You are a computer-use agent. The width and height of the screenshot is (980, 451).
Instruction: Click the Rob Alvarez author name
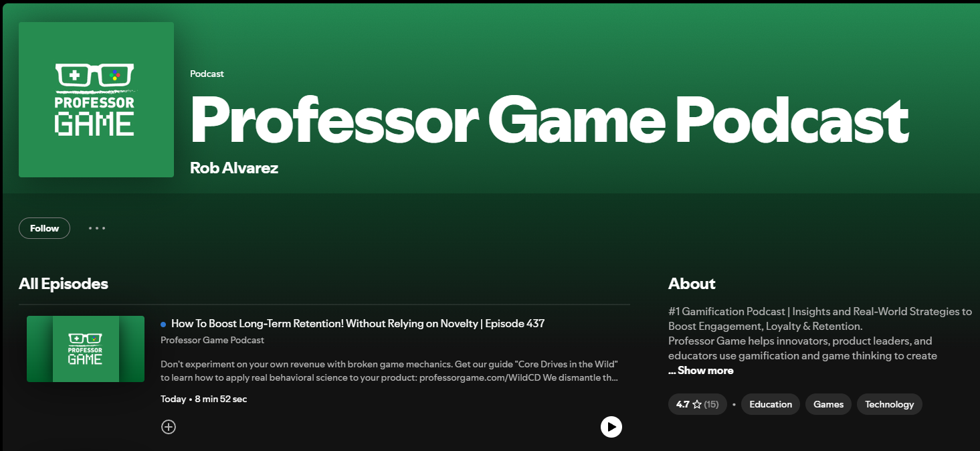234,168
